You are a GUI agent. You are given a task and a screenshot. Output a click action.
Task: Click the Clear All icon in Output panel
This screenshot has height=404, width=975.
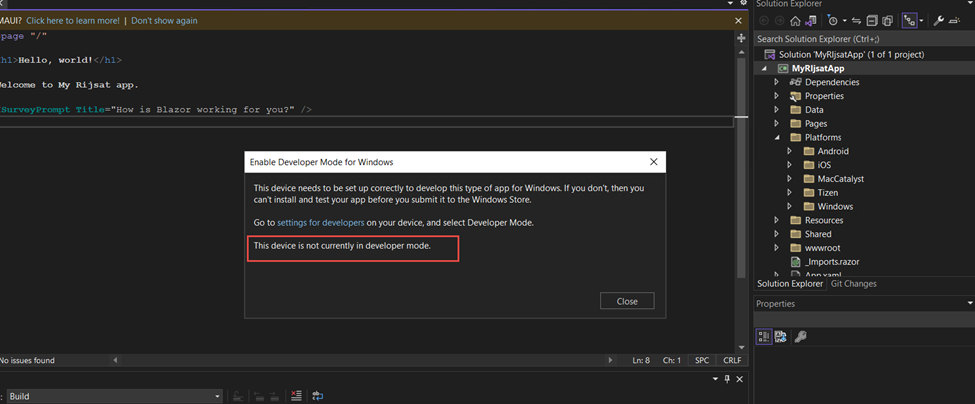(x=296, y=396)
